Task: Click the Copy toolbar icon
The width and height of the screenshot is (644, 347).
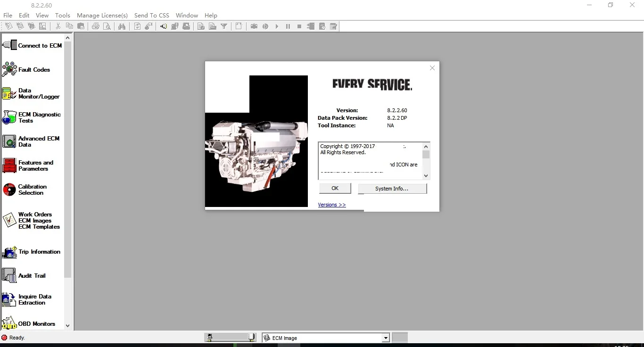Action: [x=69, y=26]
